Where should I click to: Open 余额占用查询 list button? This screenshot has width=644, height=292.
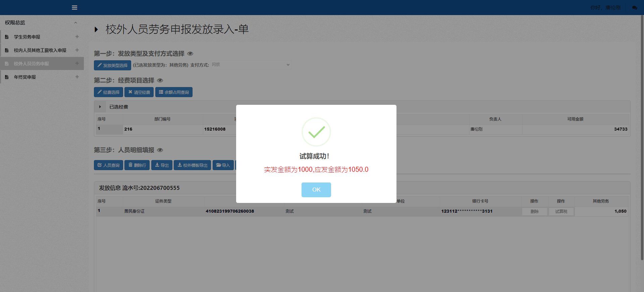[174, 92]
